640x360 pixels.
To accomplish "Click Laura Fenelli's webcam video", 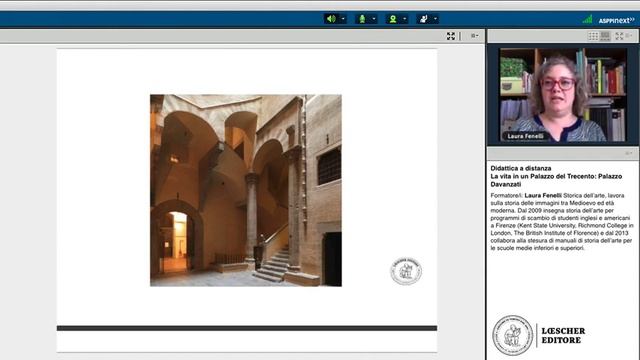I will 563,95.
